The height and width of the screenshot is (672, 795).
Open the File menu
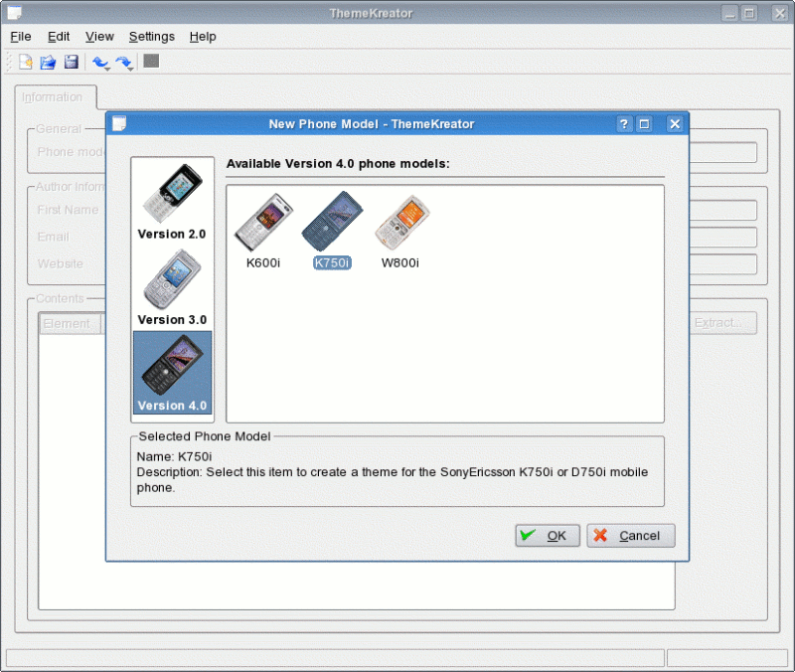click(x=21, y=37)
